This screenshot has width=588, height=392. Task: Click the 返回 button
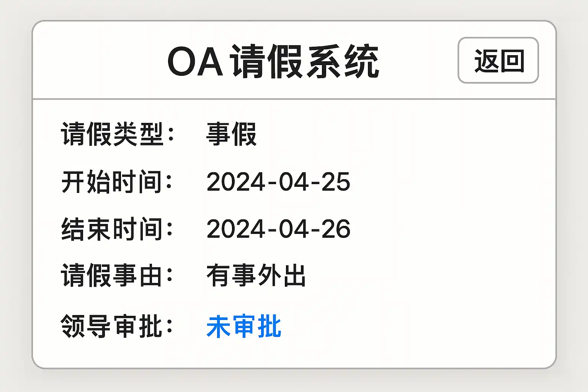(498, 60)
